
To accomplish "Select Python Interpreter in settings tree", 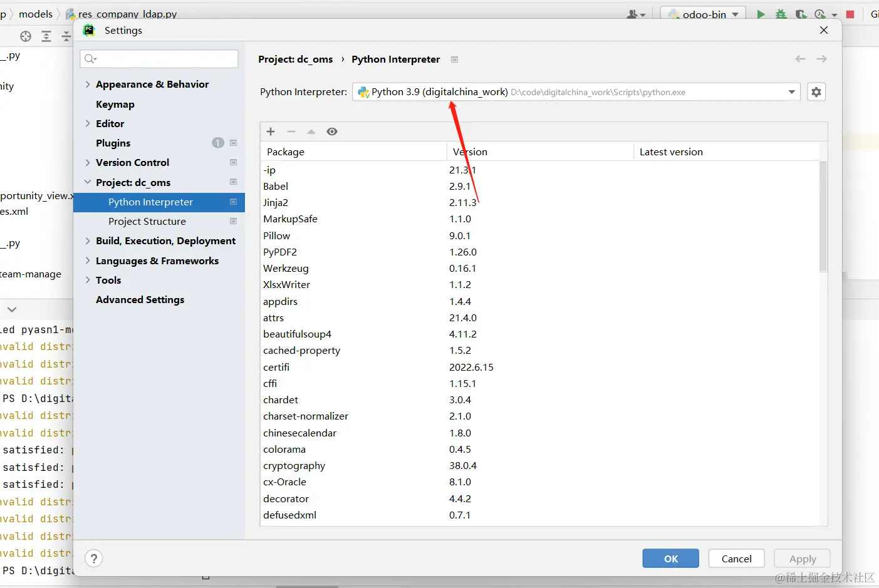I will [x=159, y=202].
